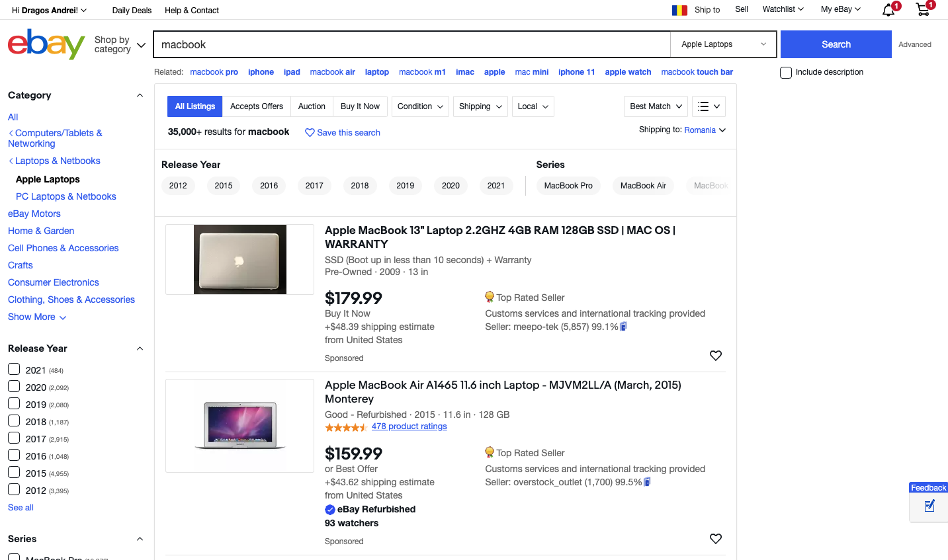The image size is (948, 560).
Task: Click the info icon next to meepo-tek rating
Action: 623,327
